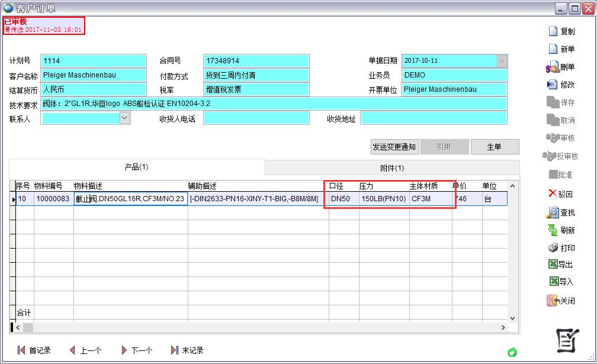Screen dimensions: 597x364
Task: Click the 修改 (Edit) icon
Action: point(553,85)
